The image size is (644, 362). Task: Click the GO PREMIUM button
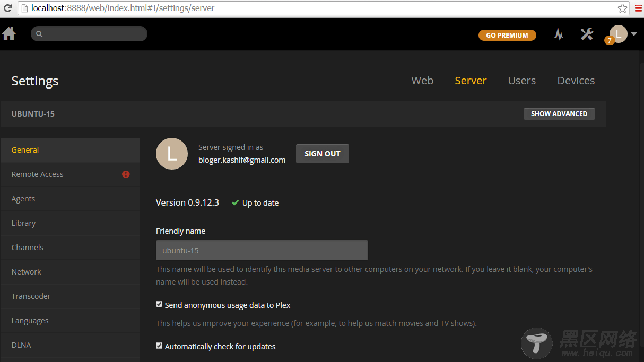tap(507, 35)
